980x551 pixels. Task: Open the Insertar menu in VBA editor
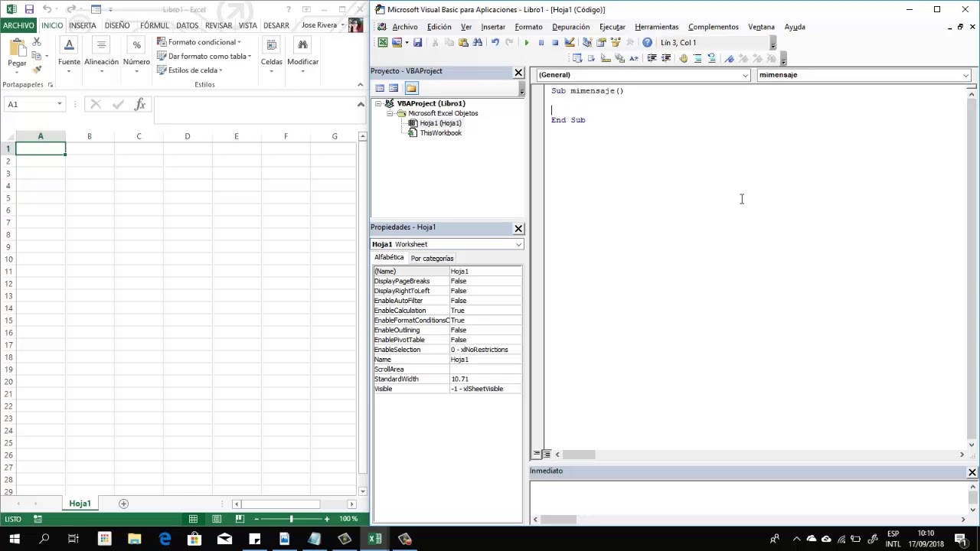pos(493,27)
